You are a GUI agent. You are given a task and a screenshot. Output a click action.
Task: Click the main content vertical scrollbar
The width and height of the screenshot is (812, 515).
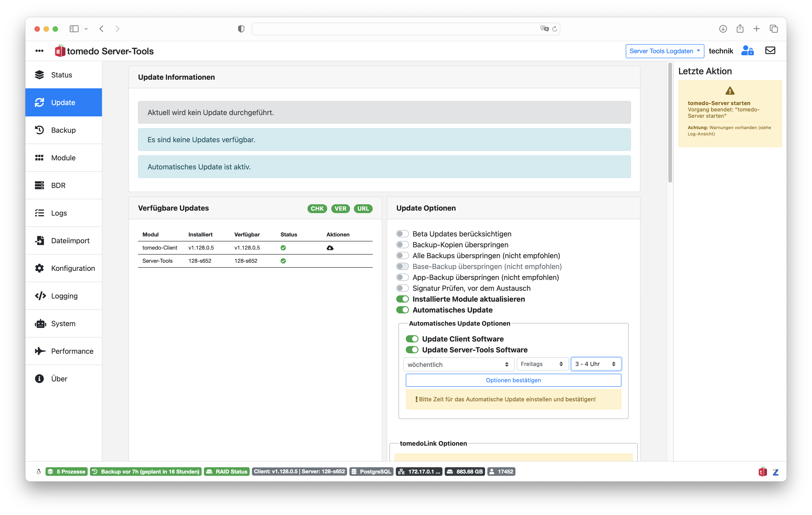[670, 123]
